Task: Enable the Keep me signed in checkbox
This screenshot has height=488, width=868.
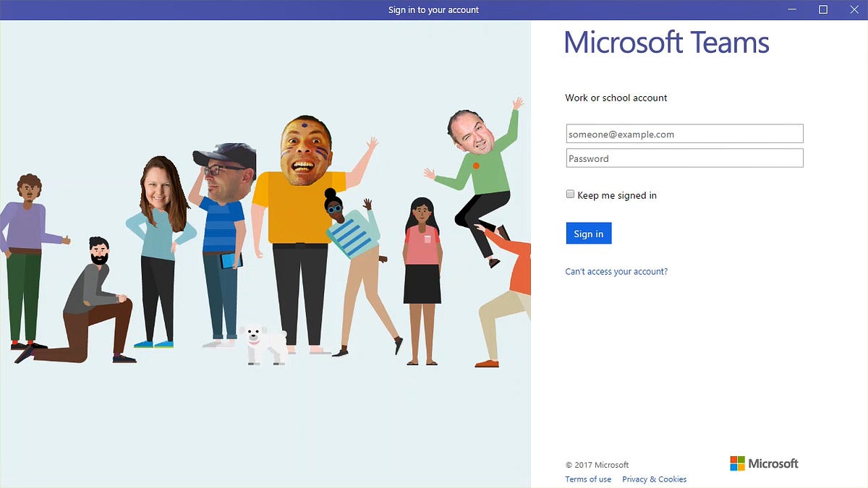Action: click(x=570, y=194)
